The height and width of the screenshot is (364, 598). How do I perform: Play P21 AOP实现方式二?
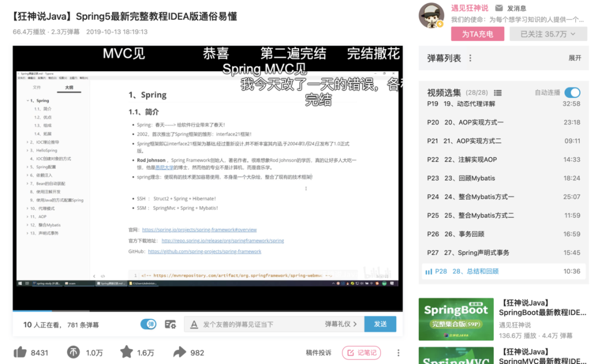pyautogui.click(x=503, y=141)
